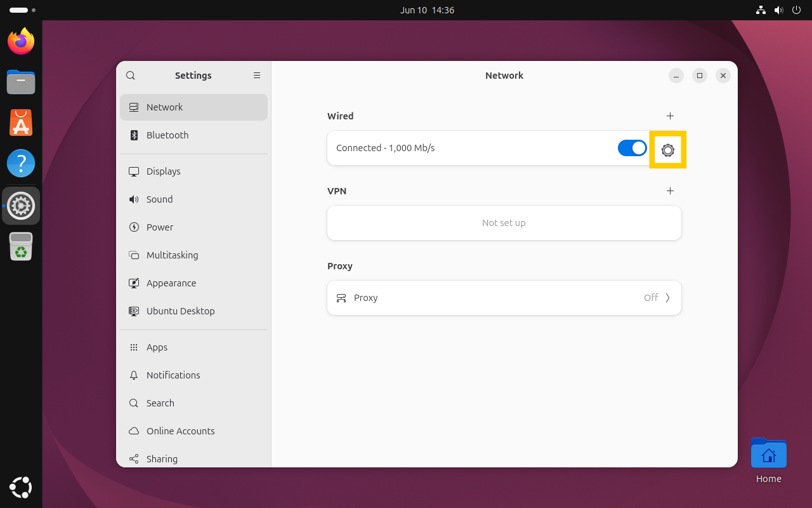Open Notifications settings panel

(193, 375)
